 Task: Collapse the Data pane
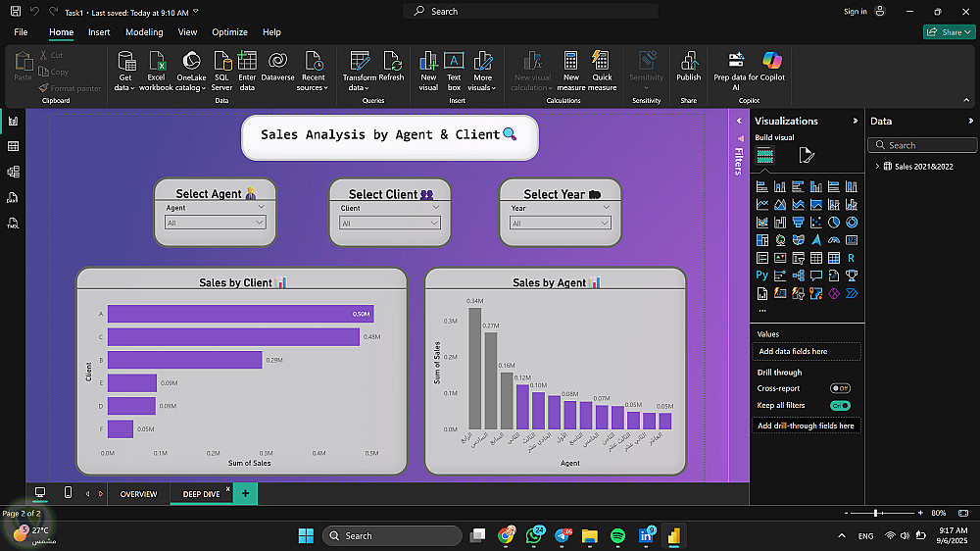[x=970, y=121]
